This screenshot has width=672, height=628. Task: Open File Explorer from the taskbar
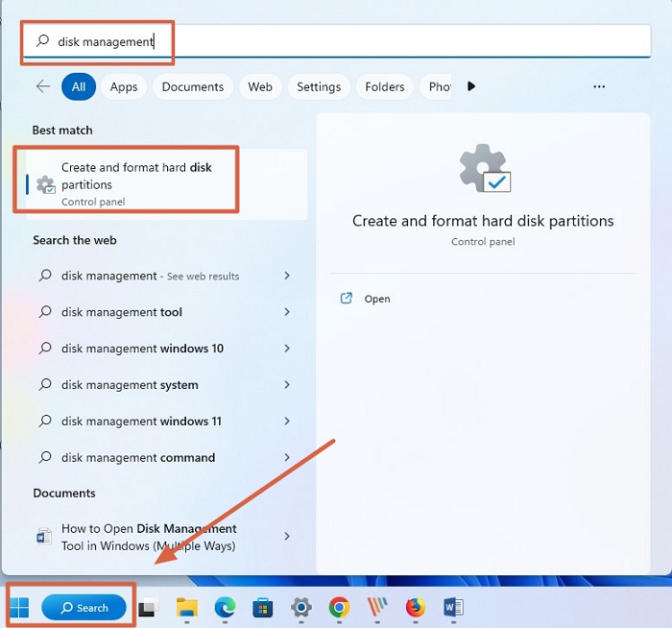pyautogui.click(x=187, y=608)
